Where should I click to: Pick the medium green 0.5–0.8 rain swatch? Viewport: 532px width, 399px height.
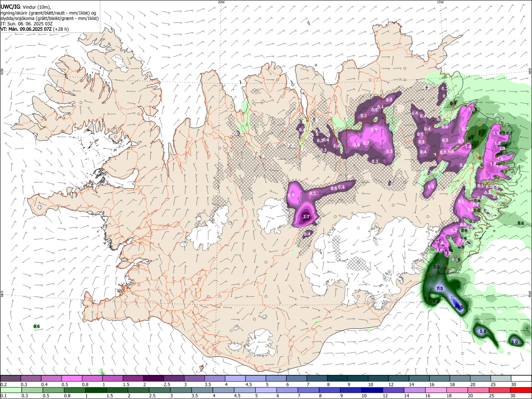coord(53,390)
